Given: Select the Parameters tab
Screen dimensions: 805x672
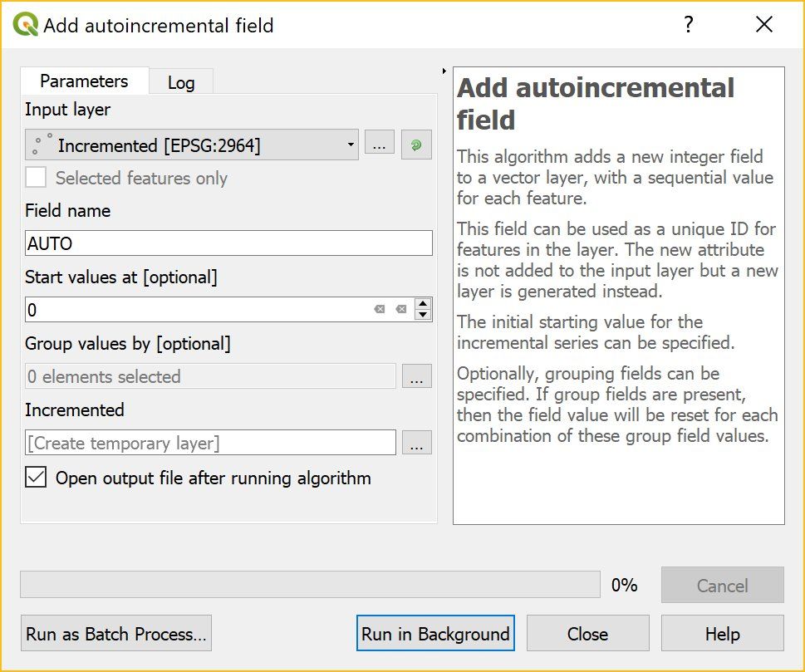Looking at the screenshot, I should pyautogui.click(x=84, y=81).
